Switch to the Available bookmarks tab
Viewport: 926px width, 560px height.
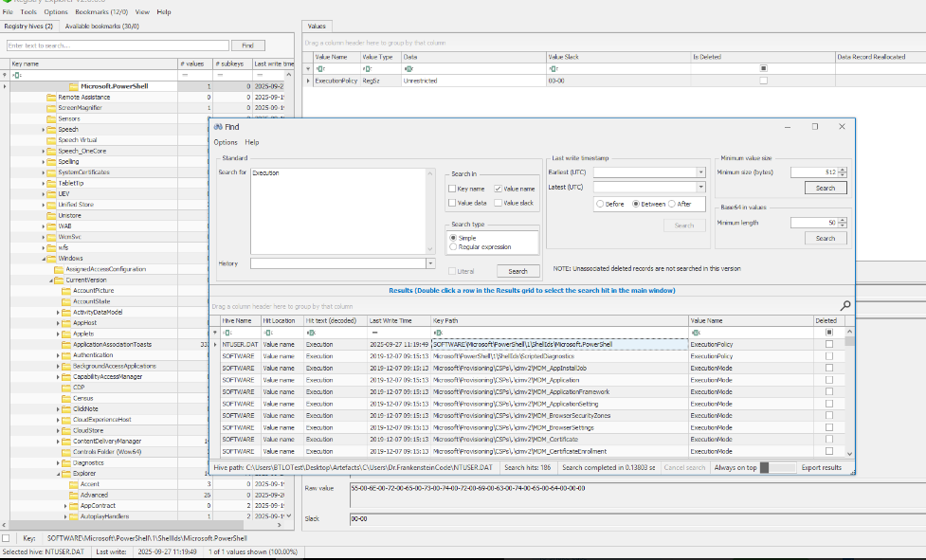coord(101,27)
